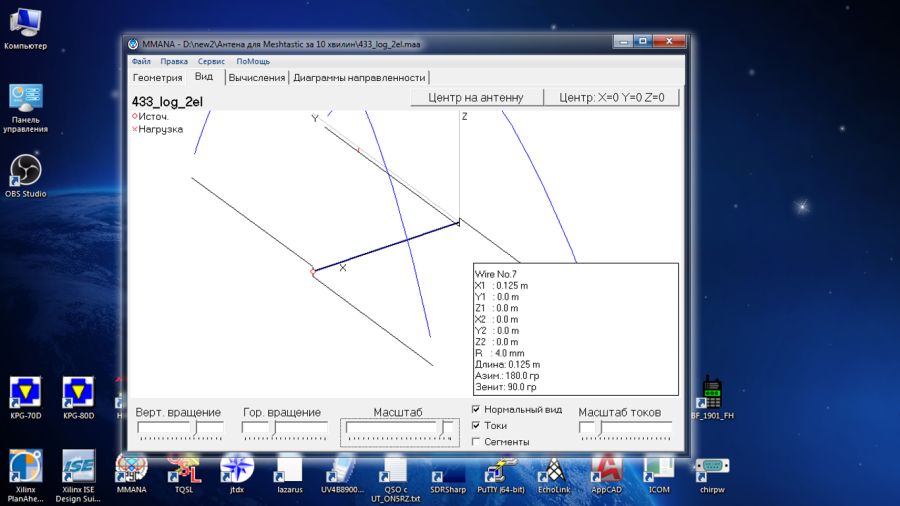Screen dimensions: 900x506
Task: Open the EchoLink desktop shortcut
Action: tap(554, 468)
